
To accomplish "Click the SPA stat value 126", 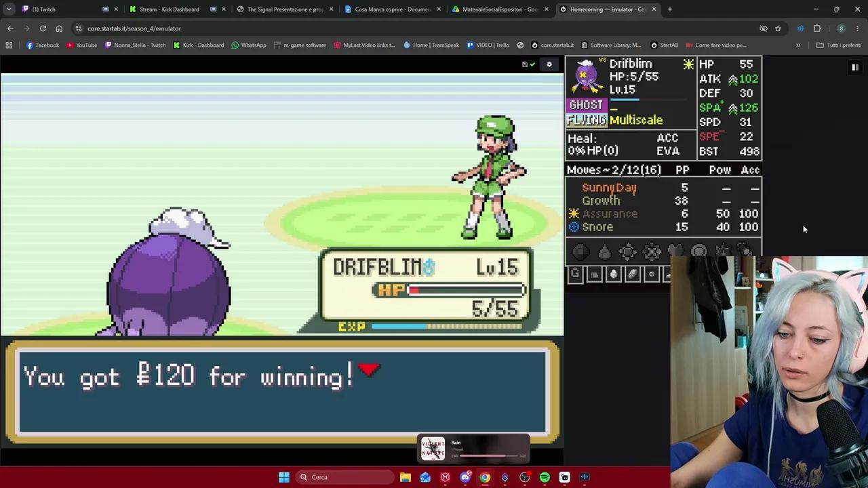I will click(x=748, y=108).
